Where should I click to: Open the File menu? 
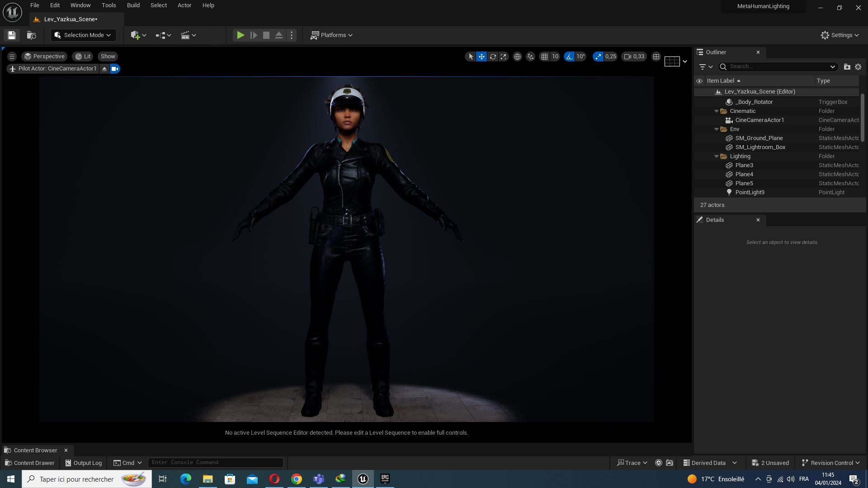[x=34, y=5]
